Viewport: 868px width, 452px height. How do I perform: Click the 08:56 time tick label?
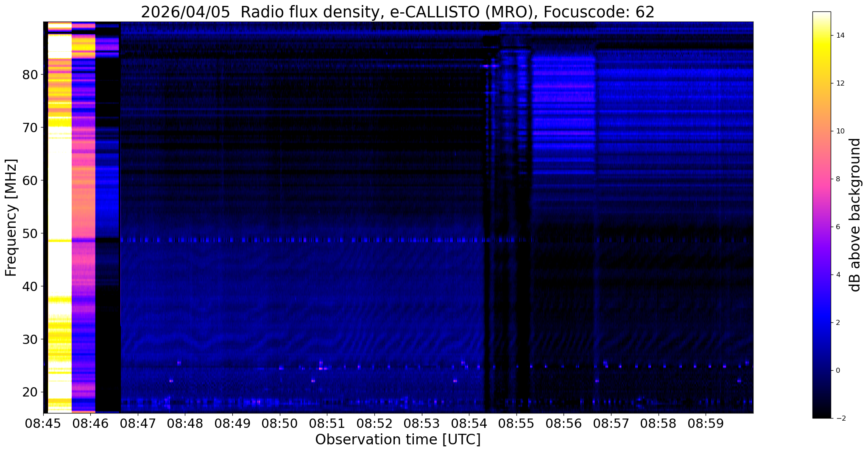[564, 424]
